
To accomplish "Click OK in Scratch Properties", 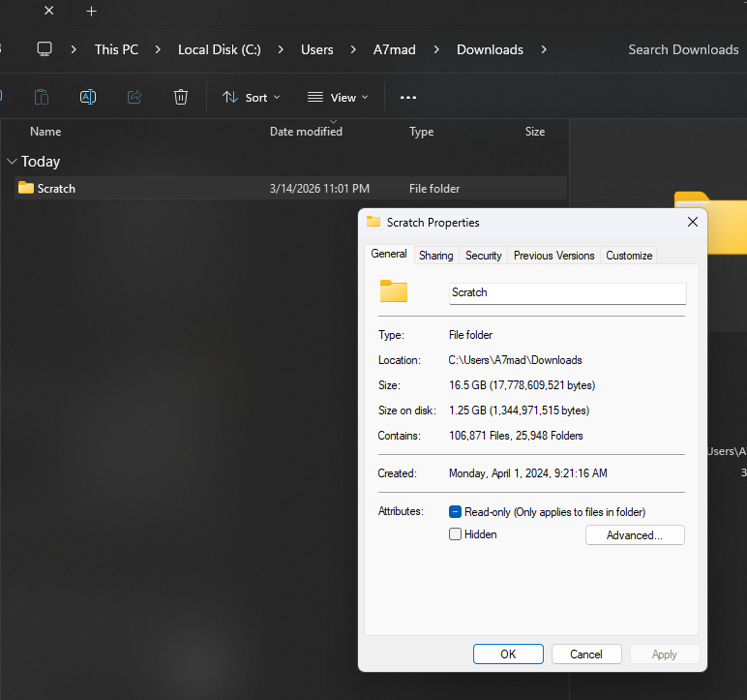I will 508,654.
